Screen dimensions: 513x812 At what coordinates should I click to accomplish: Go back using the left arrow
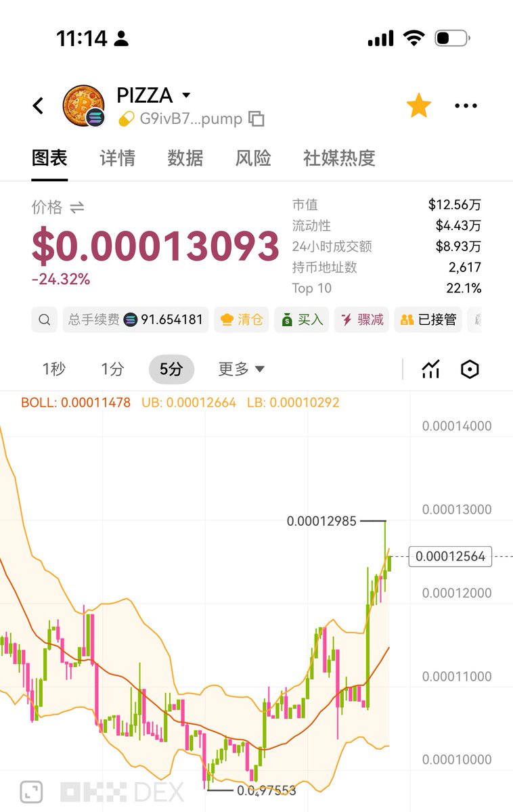(38, 106)
